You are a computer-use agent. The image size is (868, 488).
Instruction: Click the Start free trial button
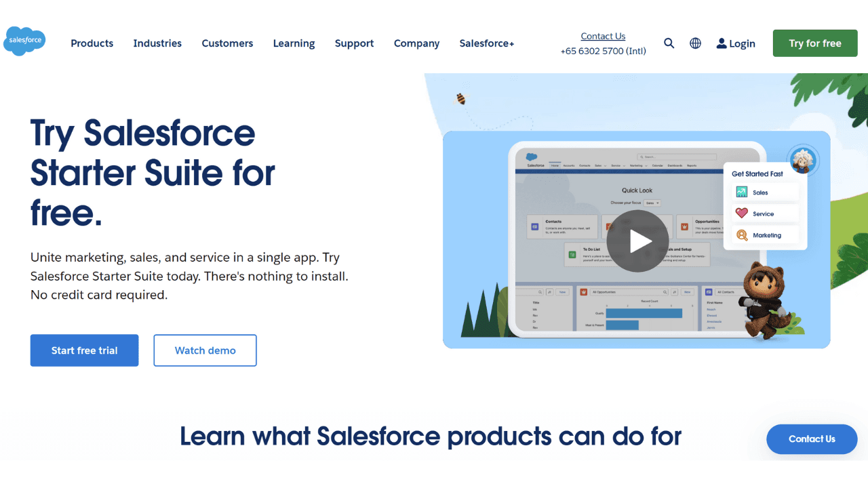pyautogui.click(x=85, y=350)
